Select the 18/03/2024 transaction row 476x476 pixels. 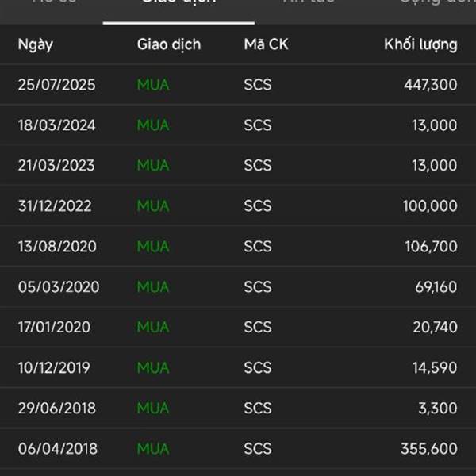pyautogui.click(x=238, y=125)
